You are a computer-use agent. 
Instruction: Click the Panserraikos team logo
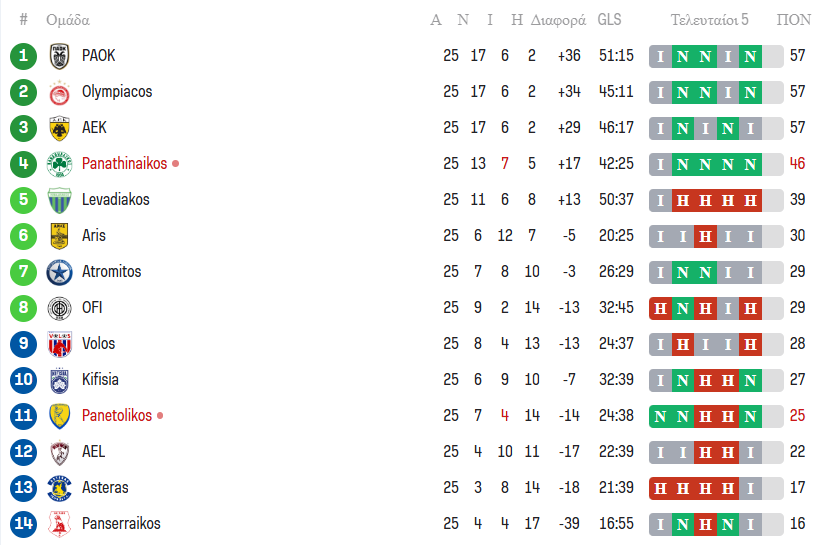click(59, 524)
